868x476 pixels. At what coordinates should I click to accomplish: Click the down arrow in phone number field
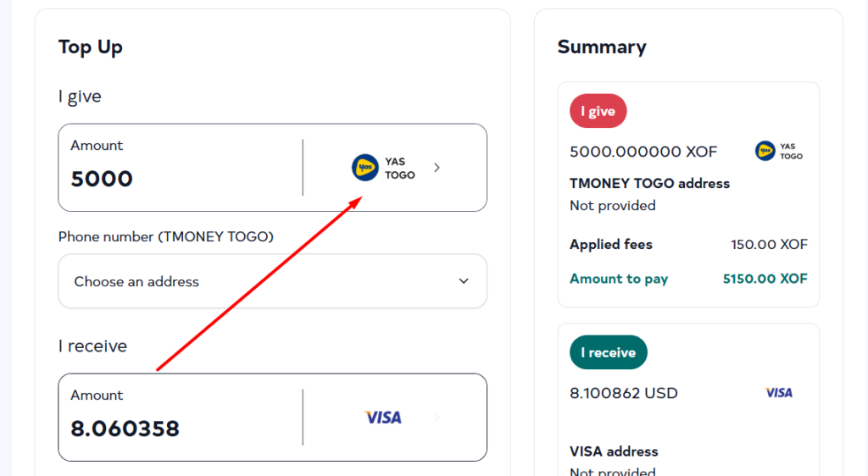464,281
